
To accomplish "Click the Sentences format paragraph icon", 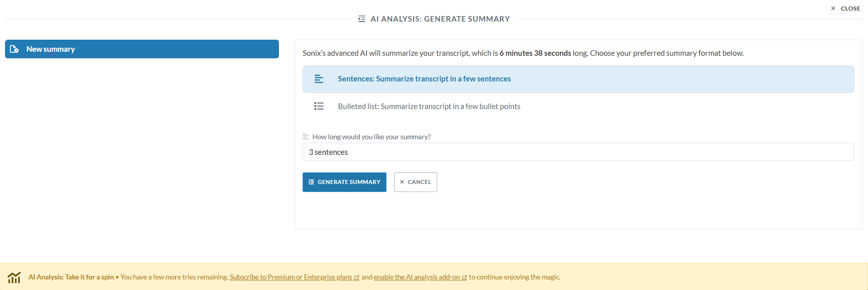I will click(319, 79).
